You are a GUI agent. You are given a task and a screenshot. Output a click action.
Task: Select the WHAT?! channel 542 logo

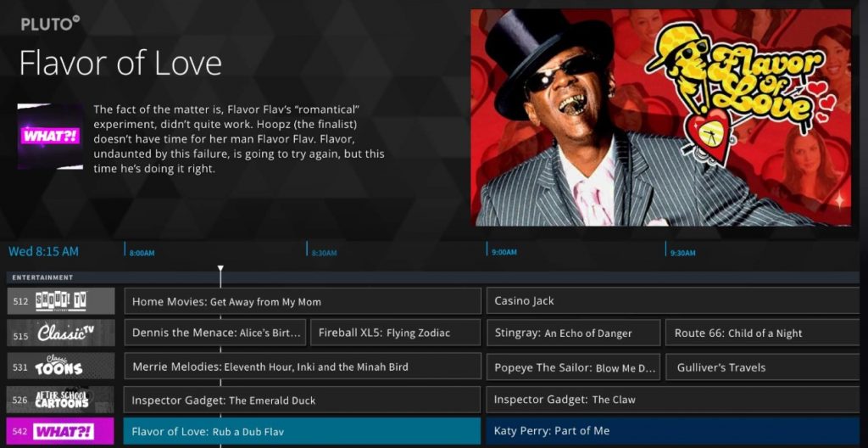(x=61, y=431)
